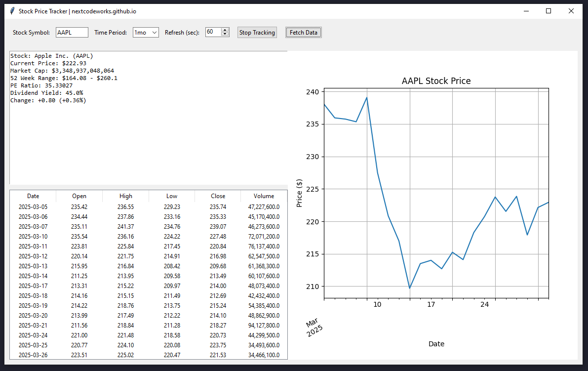588x371 pixels.
Task: Select the 2025-03-11 row
Action: coord(149,247)
